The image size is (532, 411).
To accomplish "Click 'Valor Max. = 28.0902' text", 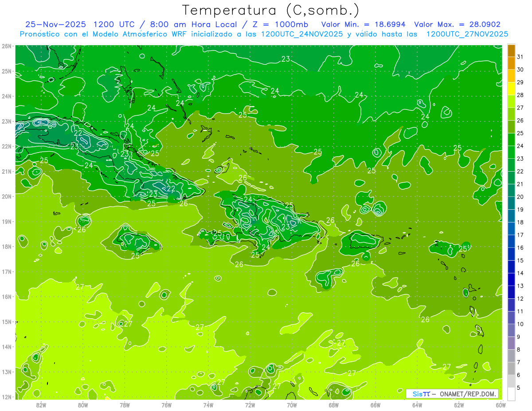I will point(458,24).
